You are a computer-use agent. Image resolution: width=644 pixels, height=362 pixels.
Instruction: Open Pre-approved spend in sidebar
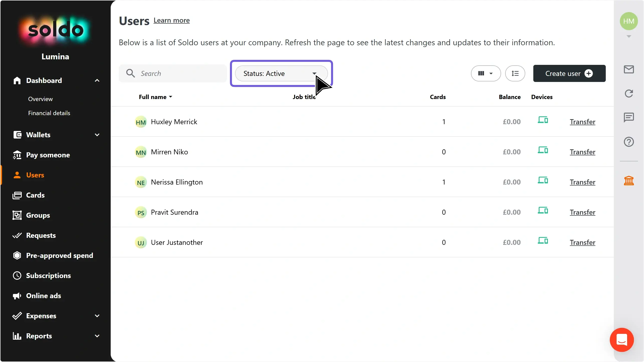60,255
